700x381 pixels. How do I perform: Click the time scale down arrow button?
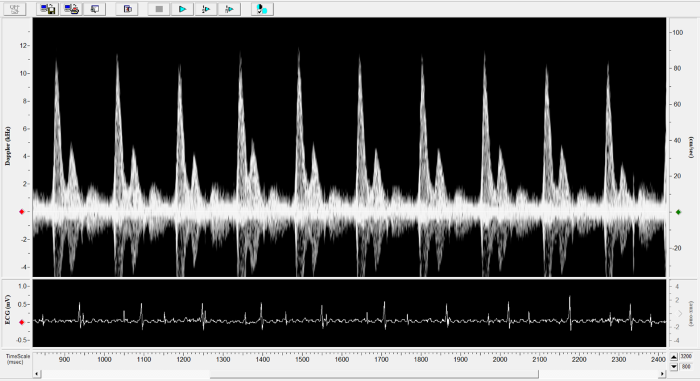click(x=674, y=367)
